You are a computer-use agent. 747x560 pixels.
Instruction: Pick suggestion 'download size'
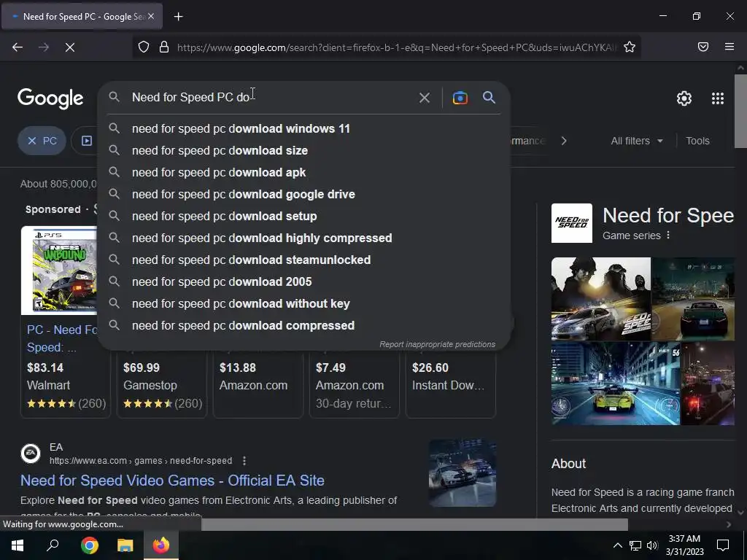(304, 150)
